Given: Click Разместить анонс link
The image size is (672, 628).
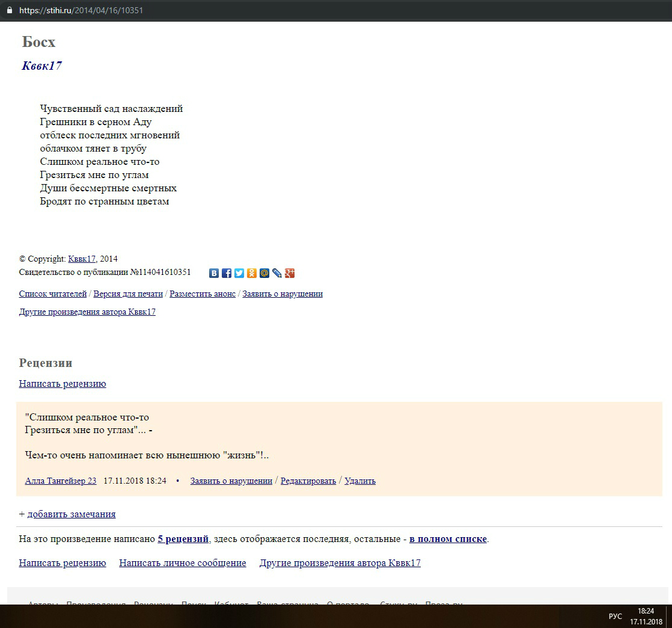Looking at the screenshot, I should point(203,294).
